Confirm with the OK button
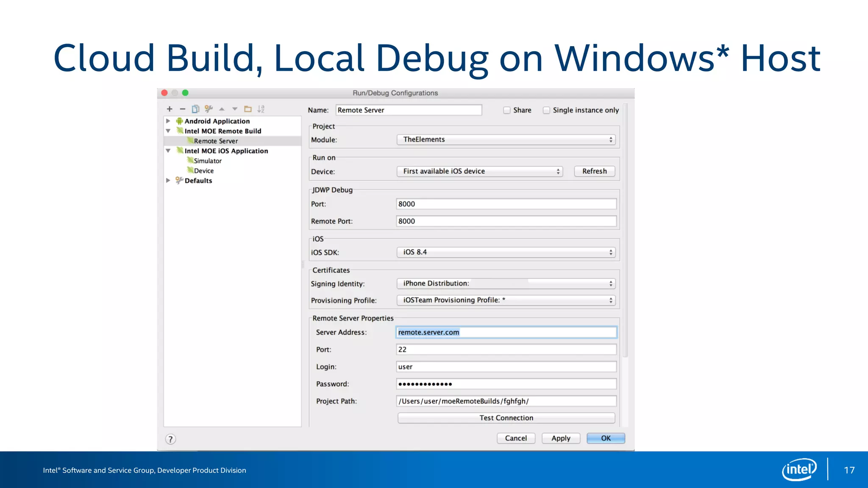Viewport: 868px width, 488px height. (606, 438)
